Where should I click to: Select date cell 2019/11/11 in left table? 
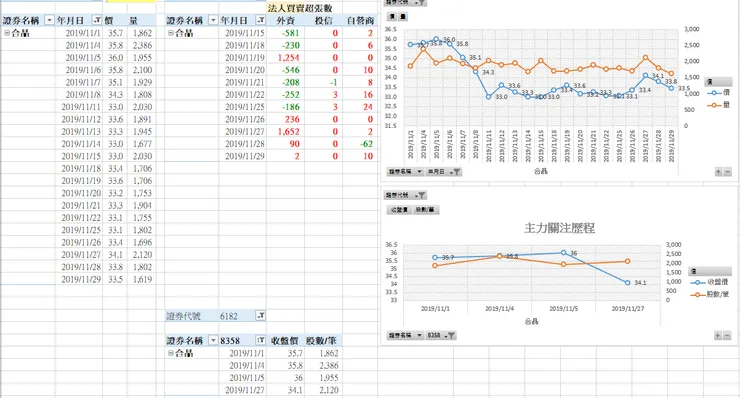79,107
